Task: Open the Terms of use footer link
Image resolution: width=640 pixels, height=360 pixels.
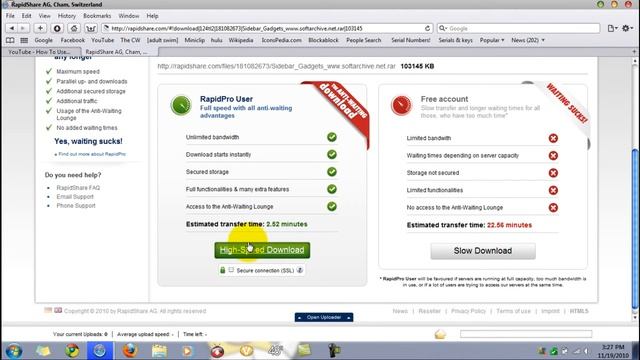Action: 513,311
